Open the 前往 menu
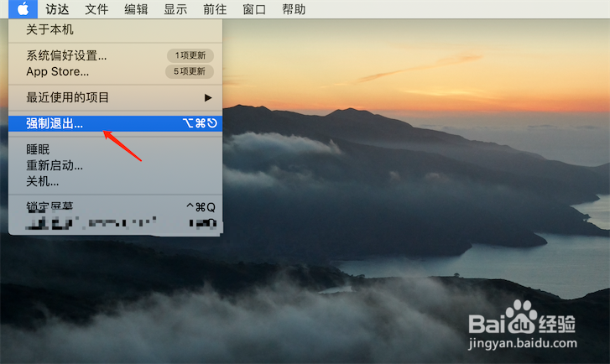The image size is (610, 364). [x=215, y=9]
